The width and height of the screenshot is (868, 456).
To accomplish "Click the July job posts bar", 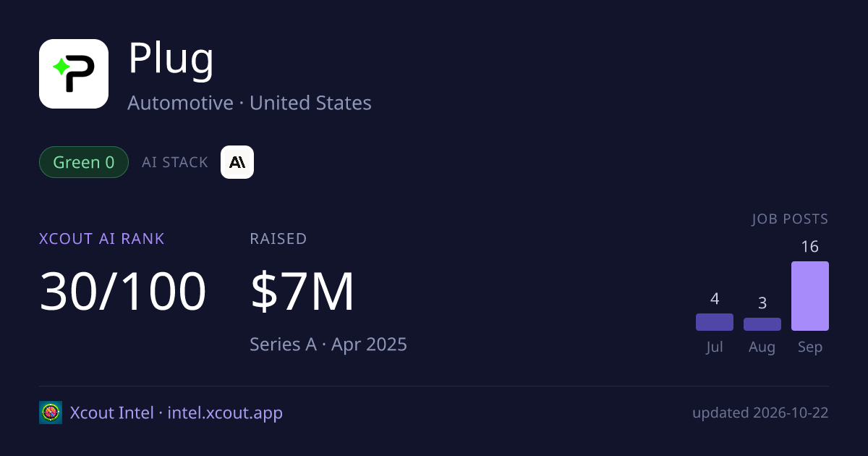I will pos(715,322).
